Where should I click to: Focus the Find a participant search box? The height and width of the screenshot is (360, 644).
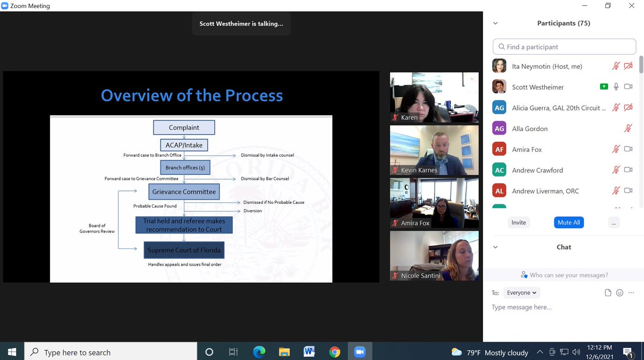pyautogui.click(x=564, y=47)
